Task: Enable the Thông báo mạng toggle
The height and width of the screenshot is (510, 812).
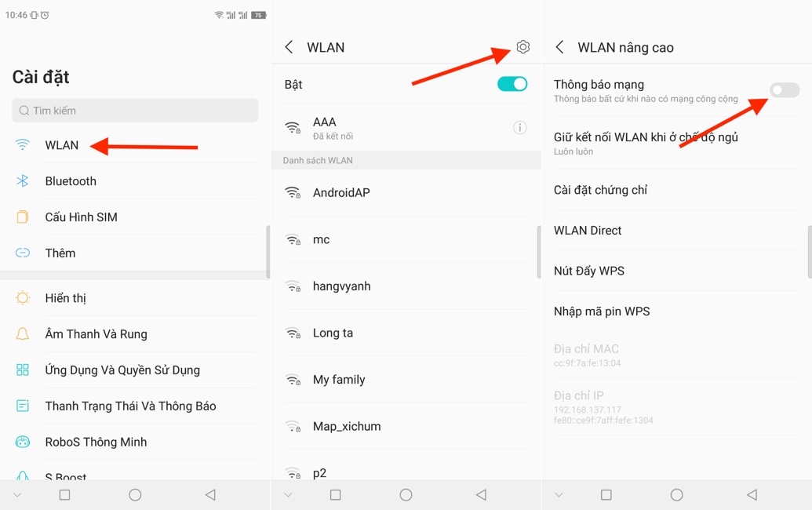Action: [x=784, y=90]
